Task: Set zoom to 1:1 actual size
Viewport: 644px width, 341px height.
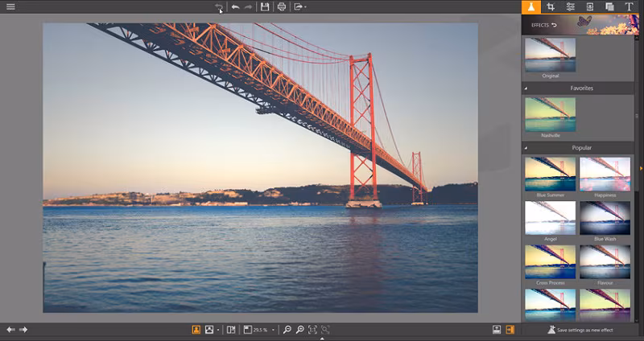Action: (312, 330)
